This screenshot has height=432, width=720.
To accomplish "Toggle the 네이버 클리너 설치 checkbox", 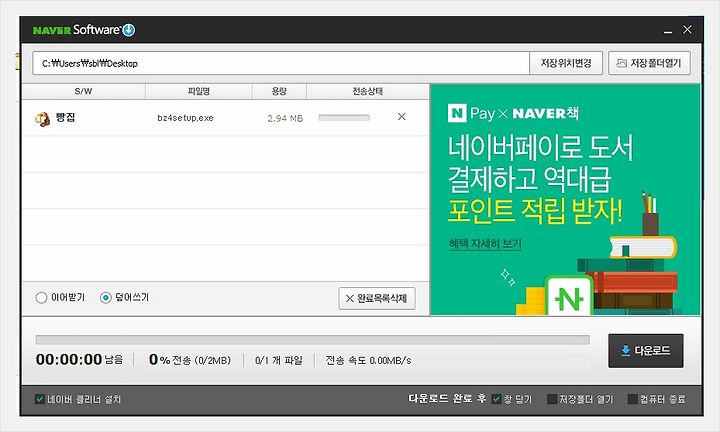I will pyautogui.click(x=40, y=399).
